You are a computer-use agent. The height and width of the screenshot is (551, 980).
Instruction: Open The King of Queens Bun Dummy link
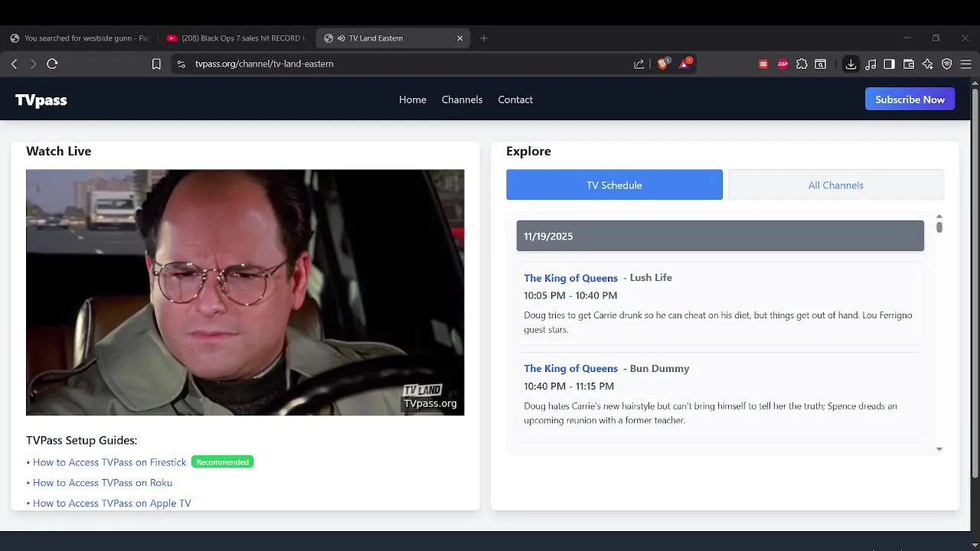point(570,369)
